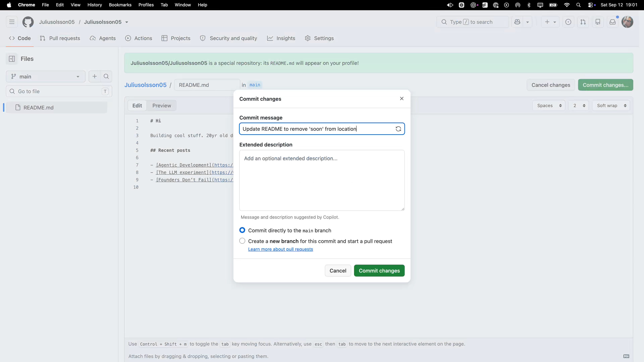The image size is (644, 362).
Task: Open the Settings tab
Action: (x=319, y=38)
